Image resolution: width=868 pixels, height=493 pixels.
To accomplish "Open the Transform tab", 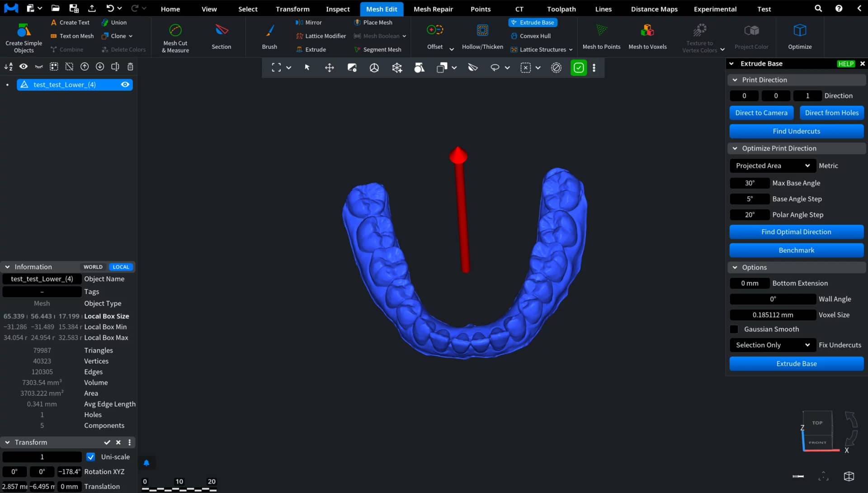I will click(292, 9).
